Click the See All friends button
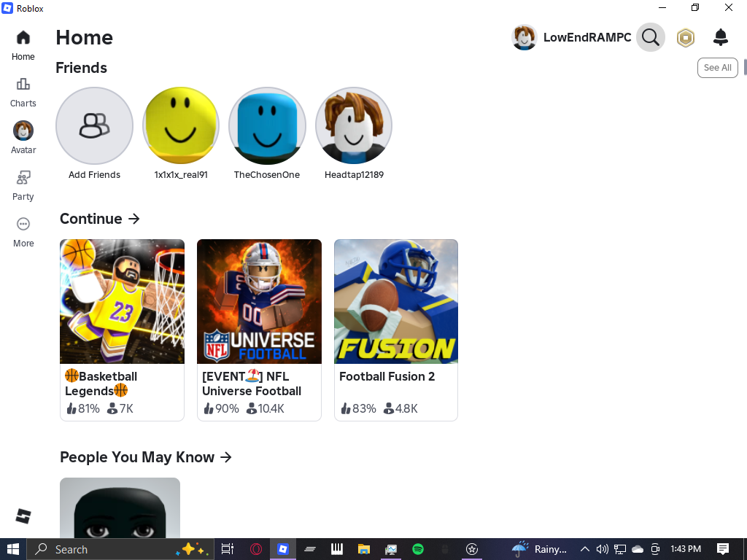747x560 pixels. (718, 68)
